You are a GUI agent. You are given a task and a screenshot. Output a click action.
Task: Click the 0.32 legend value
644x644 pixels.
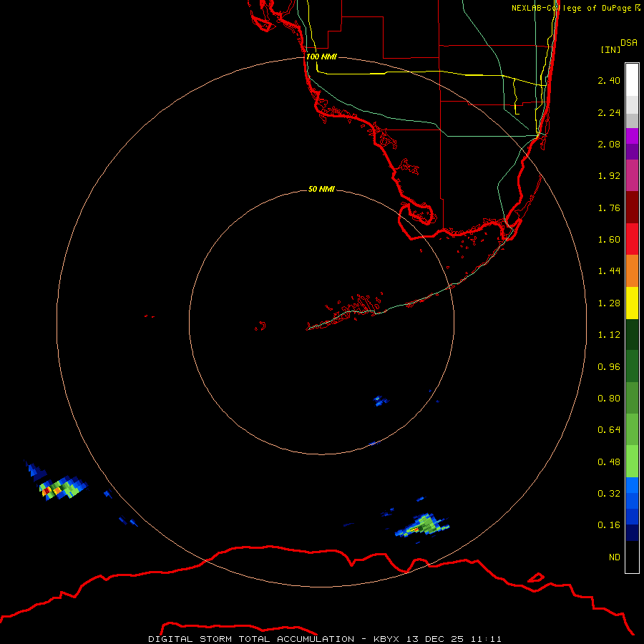pyautogui.click(x=609, y=494)
